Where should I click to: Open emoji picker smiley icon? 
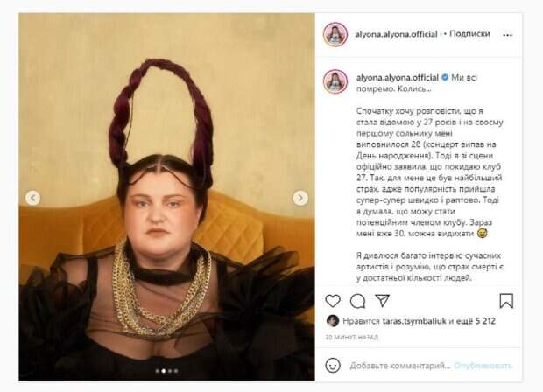click(333, 366)
